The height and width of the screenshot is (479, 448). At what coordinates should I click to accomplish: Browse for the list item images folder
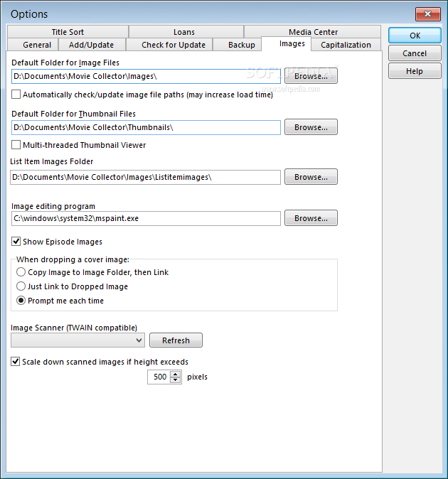[311, 177]
